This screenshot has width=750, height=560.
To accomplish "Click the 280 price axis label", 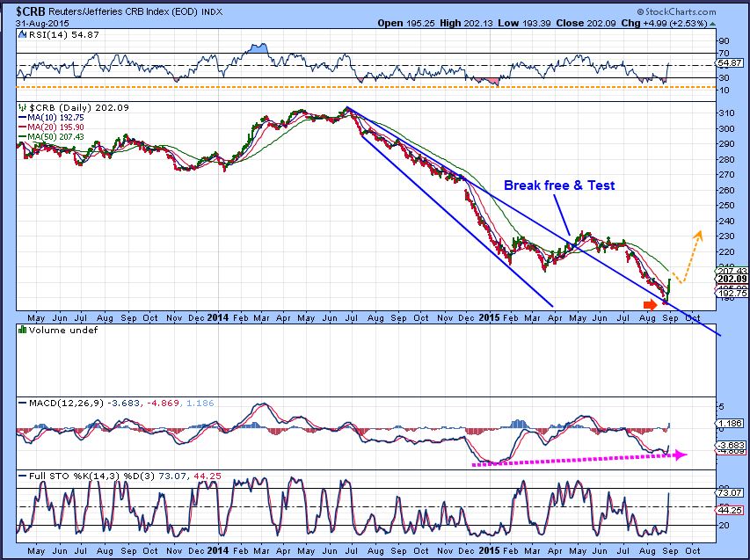I will point(727,159).
